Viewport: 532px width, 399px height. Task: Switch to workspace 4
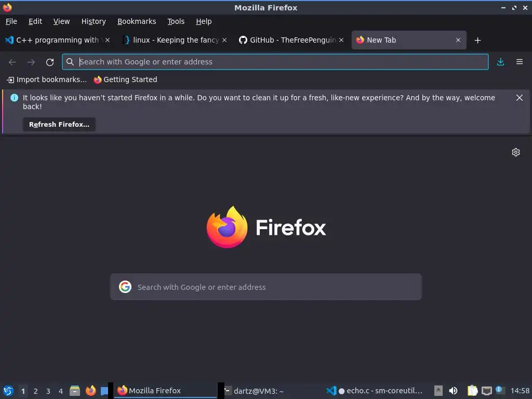point(61,391)
